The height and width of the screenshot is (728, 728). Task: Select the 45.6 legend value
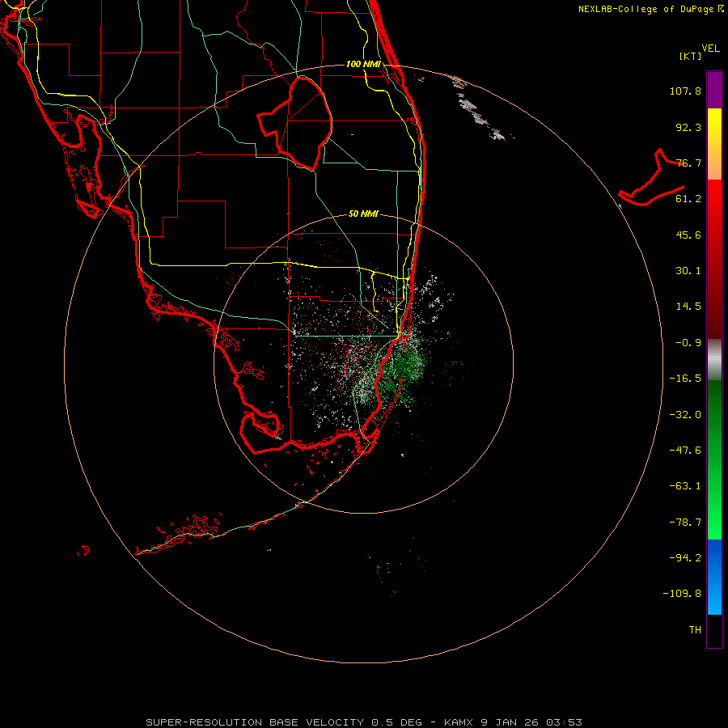tap(688, 235)
